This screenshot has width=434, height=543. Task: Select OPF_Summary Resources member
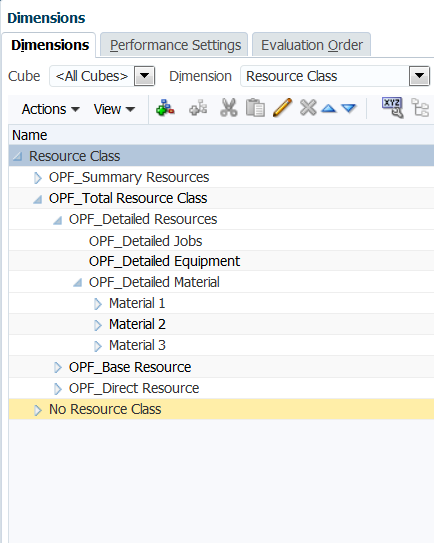click(129, 177)
